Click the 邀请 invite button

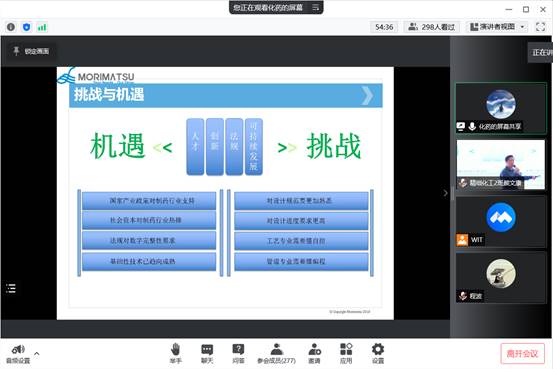(314, 353)
